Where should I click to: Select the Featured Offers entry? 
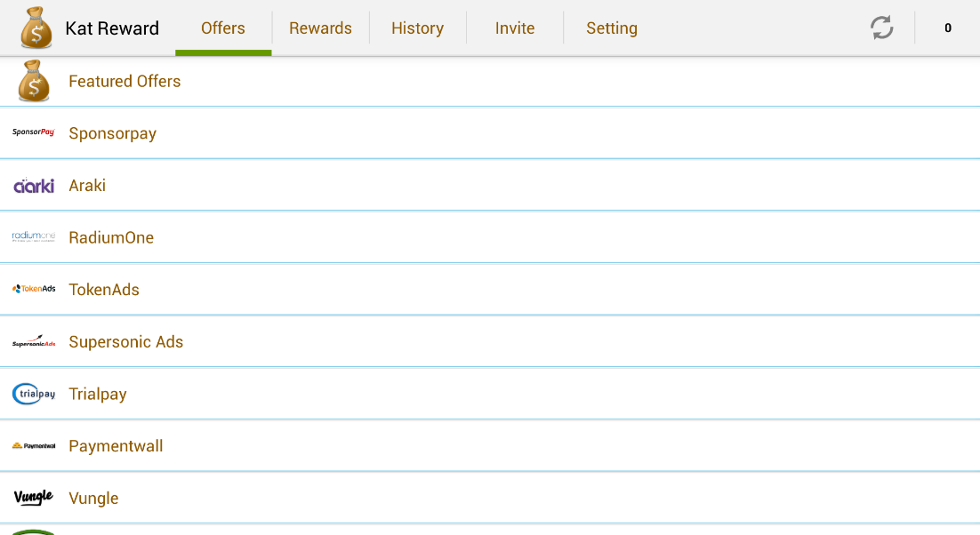[x=490, y=81]
